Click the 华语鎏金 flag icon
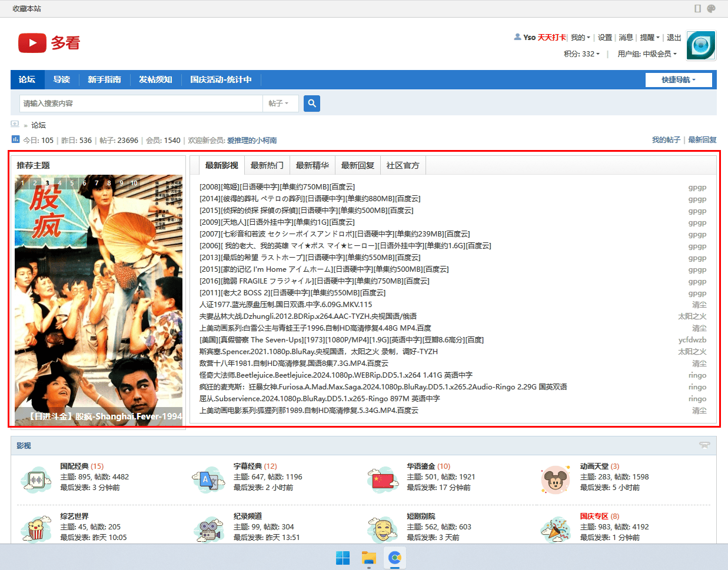Image resolution: width=728 pixels, height=570 pixels. (x=383, y=480)
